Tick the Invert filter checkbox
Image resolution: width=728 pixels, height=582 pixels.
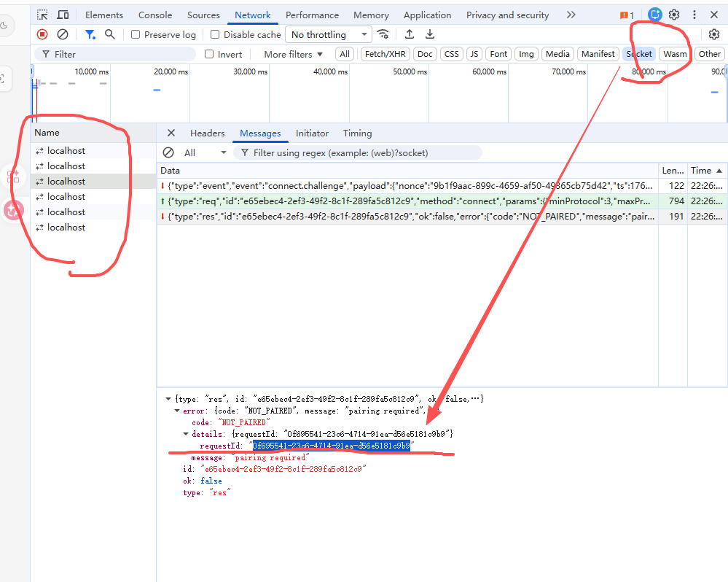coord(210,54)
